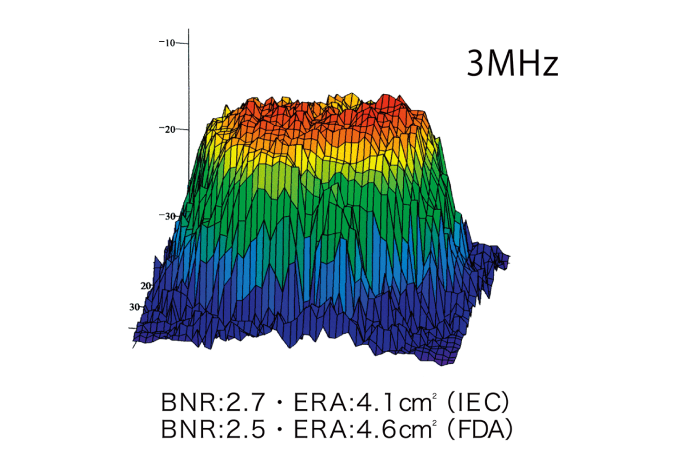Click the top axis tick label 10
Screen dimensions: 696x464
169,43
